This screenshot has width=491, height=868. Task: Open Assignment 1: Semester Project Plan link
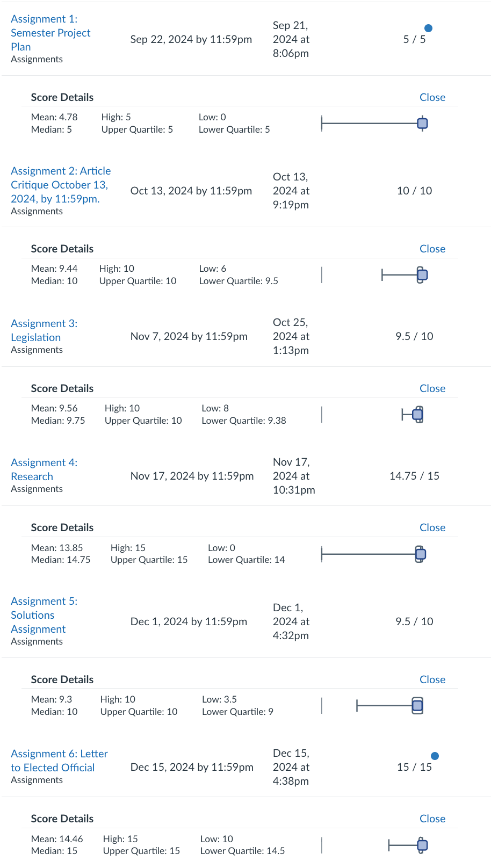[50, 33]
